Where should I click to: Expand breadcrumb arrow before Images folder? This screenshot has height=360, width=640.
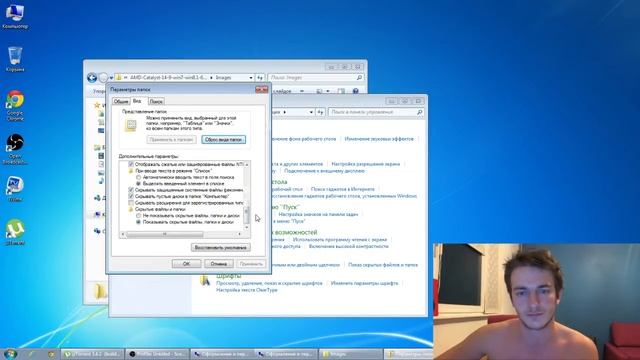pyautogui.click(x=211, y=78)
